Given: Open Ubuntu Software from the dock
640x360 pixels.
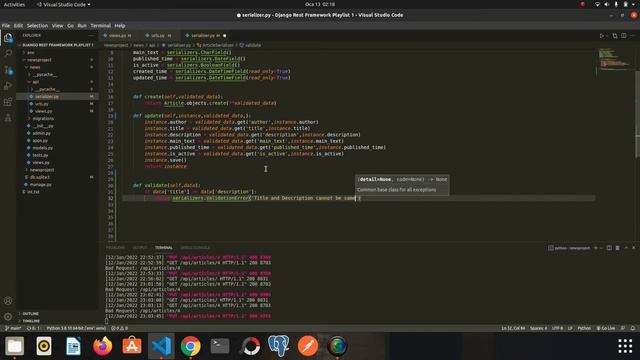Looking at the screenshot, I should click(132, 346).
